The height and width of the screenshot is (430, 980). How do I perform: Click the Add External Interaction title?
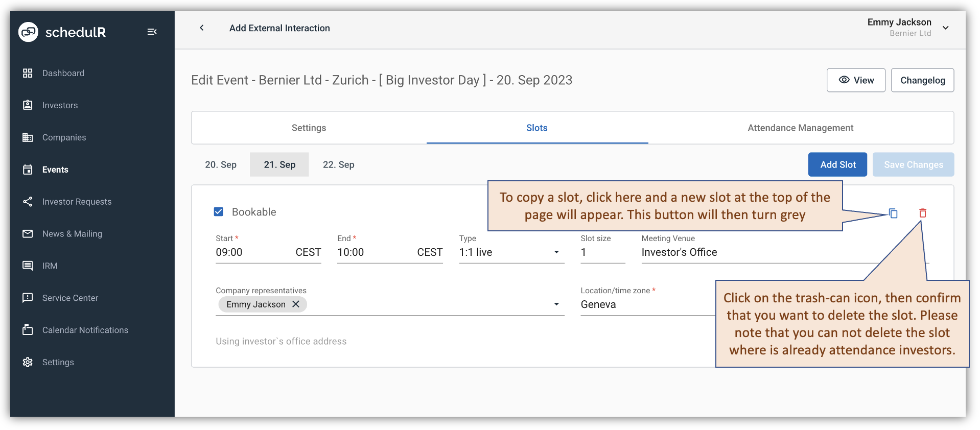click(x=279, y=28)
